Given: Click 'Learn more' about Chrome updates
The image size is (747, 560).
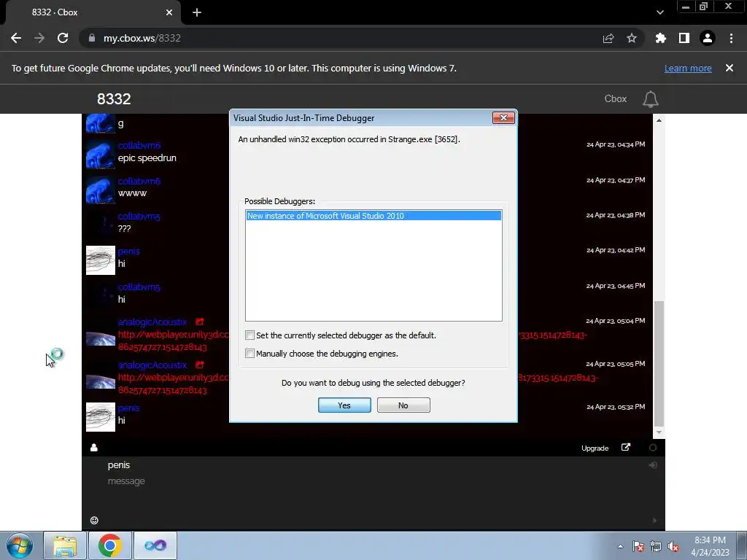Looking at the screenshot, I should click(x=688, y=68).
